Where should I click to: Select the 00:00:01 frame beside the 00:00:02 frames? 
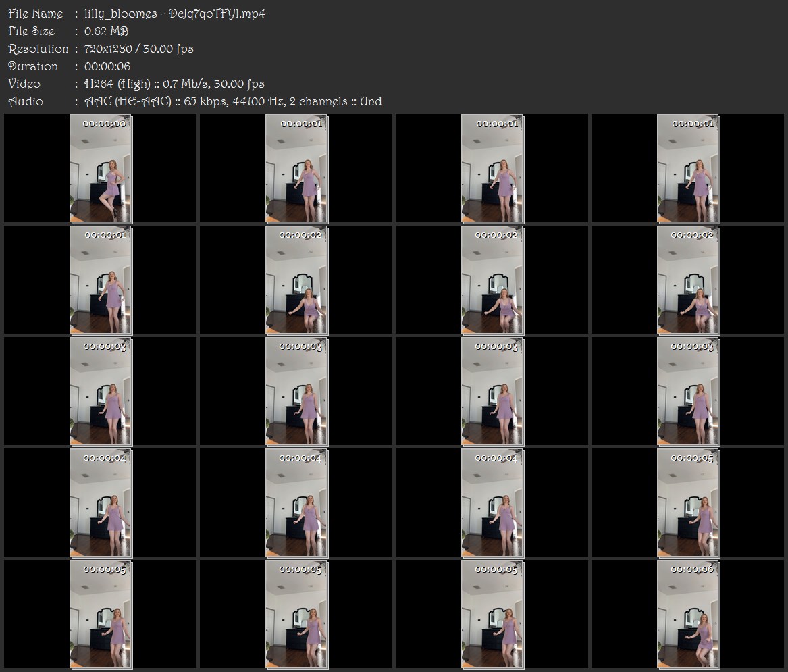[101, 280]
